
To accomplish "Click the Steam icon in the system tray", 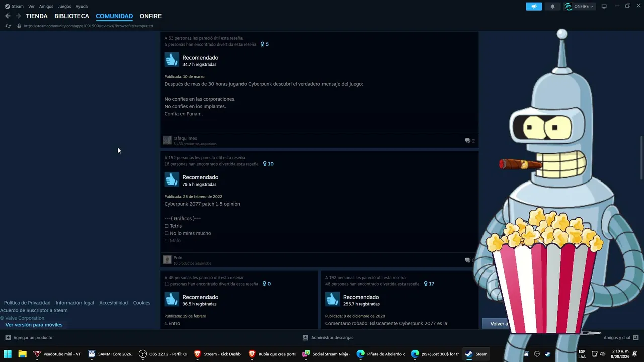I will click(547, 354).
